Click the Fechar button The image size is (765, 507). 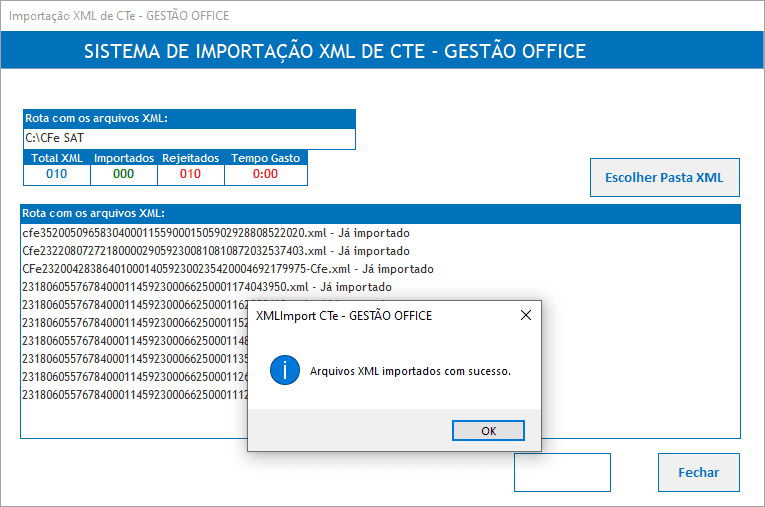coord(699,472)
